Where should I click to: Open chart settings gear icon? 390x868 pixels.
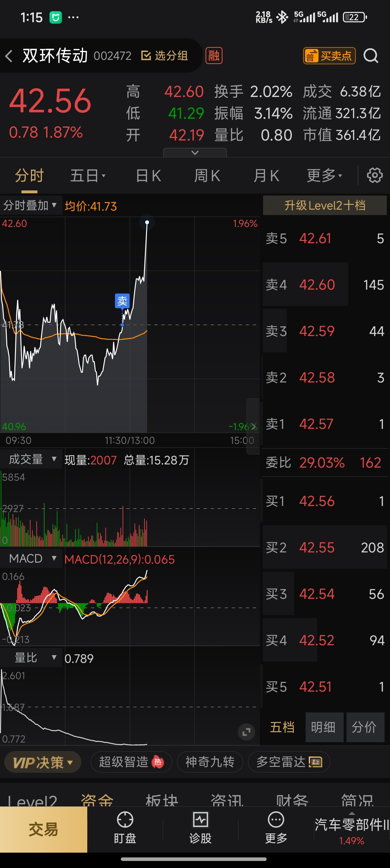[x=375, y=176]
